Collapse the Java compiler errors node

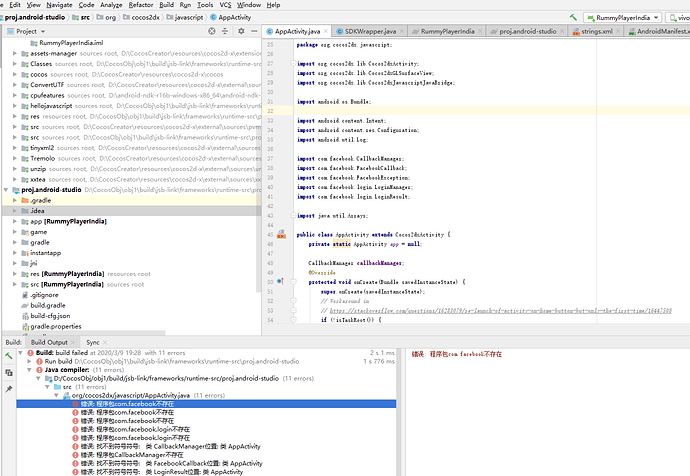[x=29, y=370]
